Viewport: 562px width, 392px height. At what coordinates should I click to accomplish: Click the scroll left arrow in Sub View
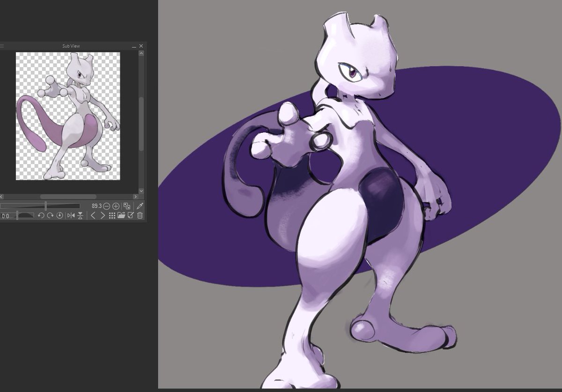click(x=1, y=197)
